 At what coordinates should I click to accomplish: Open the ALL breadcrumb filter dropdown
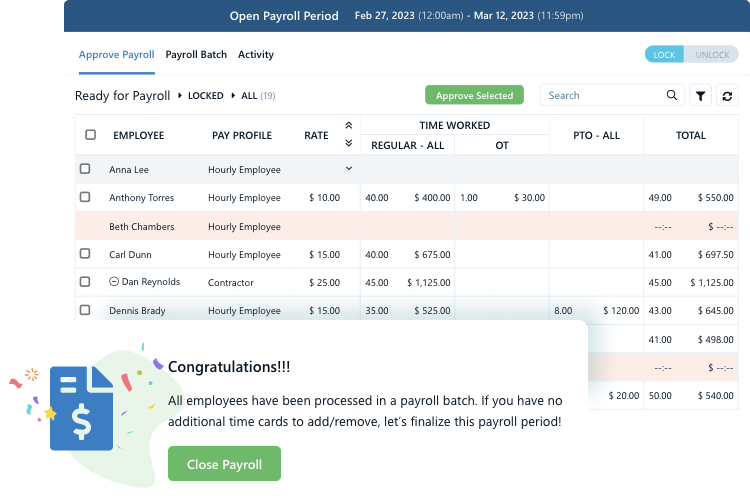[249, 96]
